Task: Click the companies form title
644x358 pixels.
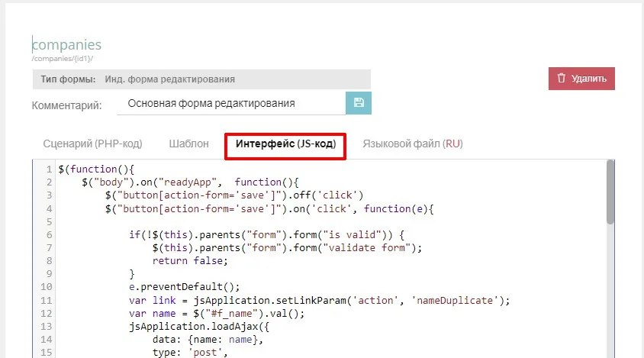Action: click(x=66, y=46)
